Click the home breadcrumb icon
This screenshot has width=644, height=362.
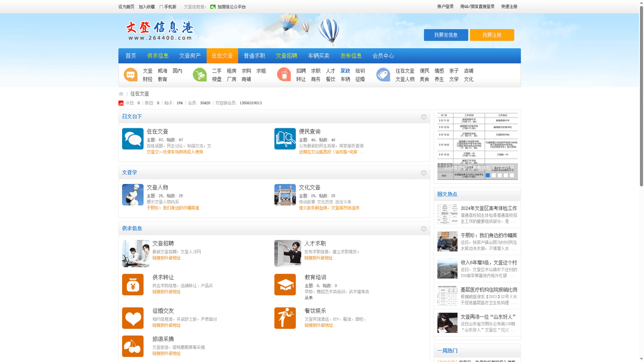pyautogui.click(x=121, y=94)
